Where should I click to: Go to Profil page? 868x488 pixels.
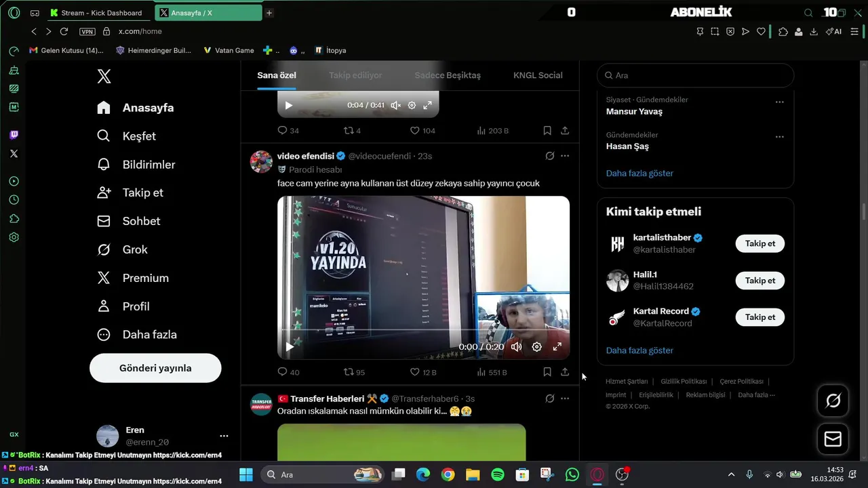coord(123,306)
